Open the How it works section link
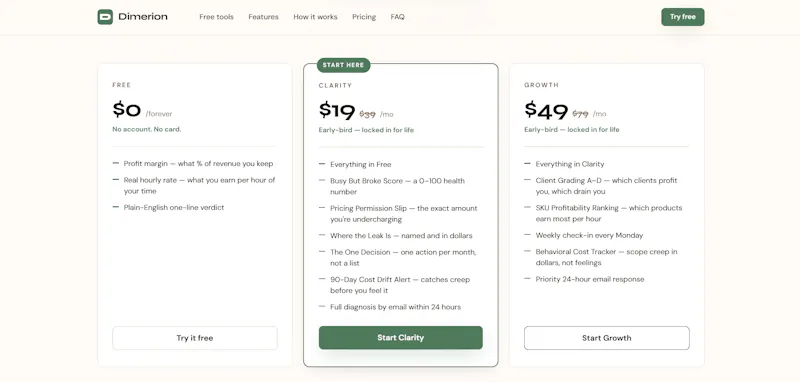800x382 pixels. point(315,17)
